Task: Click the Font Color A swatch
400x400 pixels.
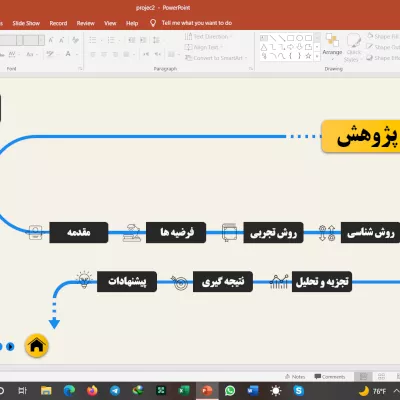Action: coord(68,54)
